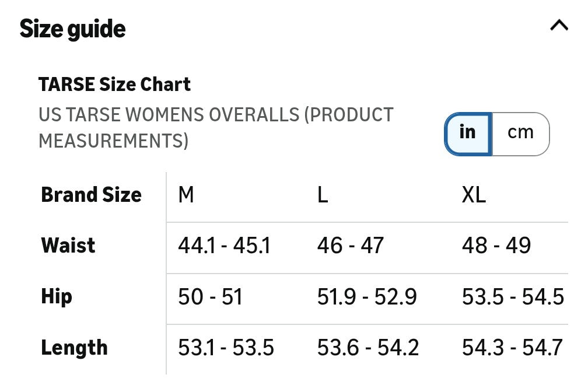Click the L hip value 51.9 - 52.9
The height and width of the screenshot is (378, 588).
[367, 297]
